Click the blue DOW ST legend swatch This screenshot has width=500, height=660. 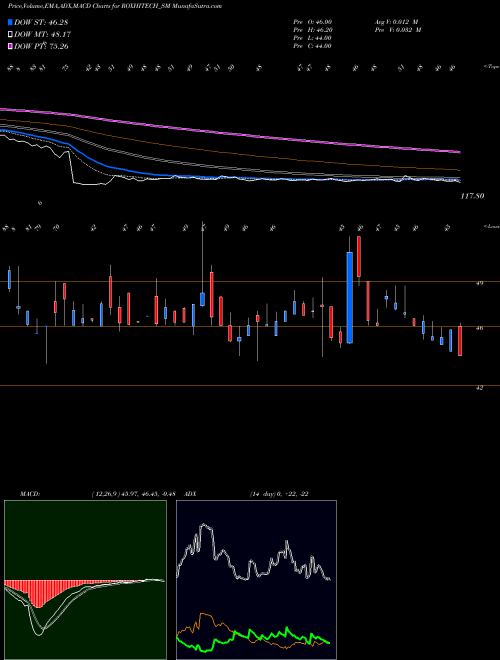[x=11, y=22]
